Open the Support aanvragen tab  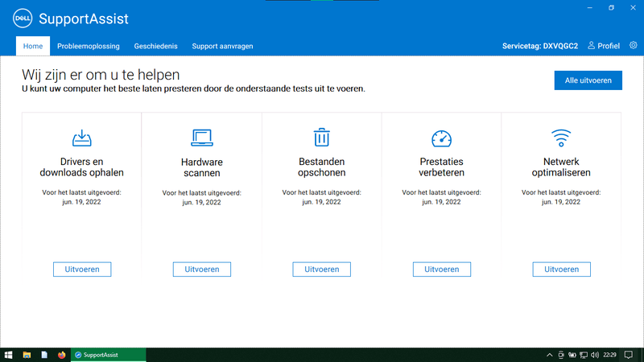222,46
